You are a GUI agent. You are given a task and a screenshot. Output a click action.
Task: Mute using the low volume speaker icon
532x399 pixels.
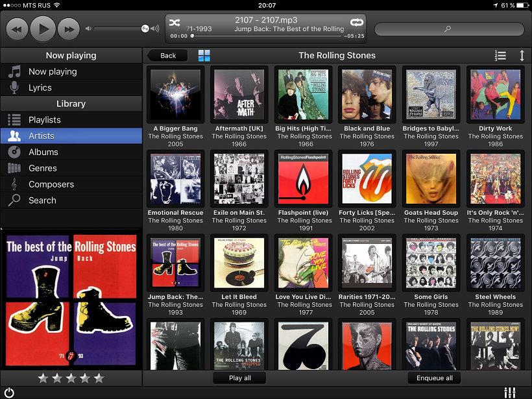(x=88, y=29)
